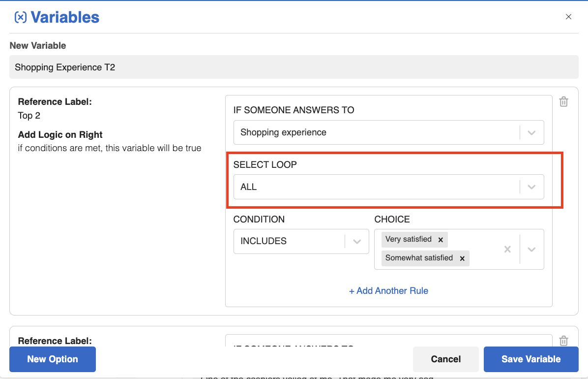Clear all selected choices in CHOICE field
Image resolution: width=588 pixels, height=379 pixels.
(x=507, y=249)
